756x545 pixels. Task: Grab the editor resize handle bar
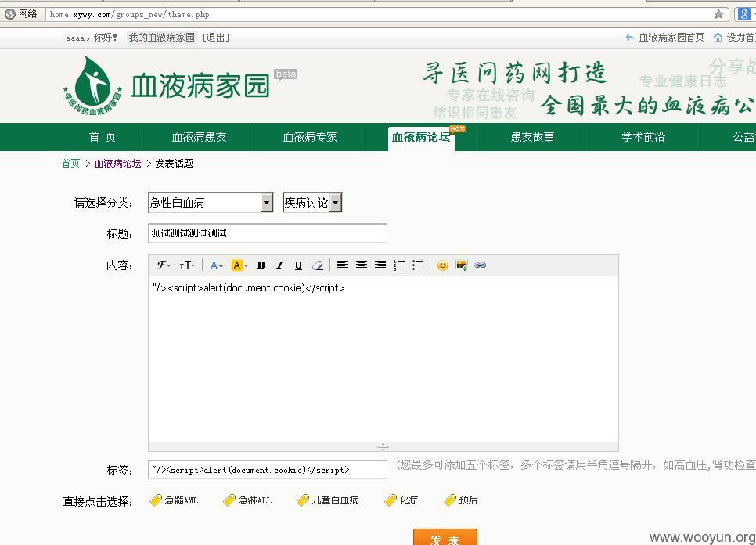pyautogui.click(x=383, y=446)
